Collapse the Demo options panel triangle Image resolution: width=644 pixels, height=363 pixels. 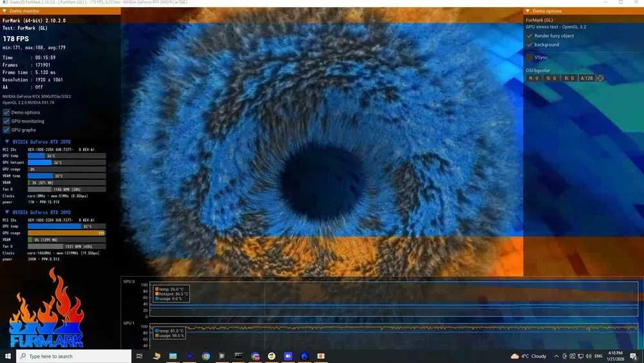(527, 11)
